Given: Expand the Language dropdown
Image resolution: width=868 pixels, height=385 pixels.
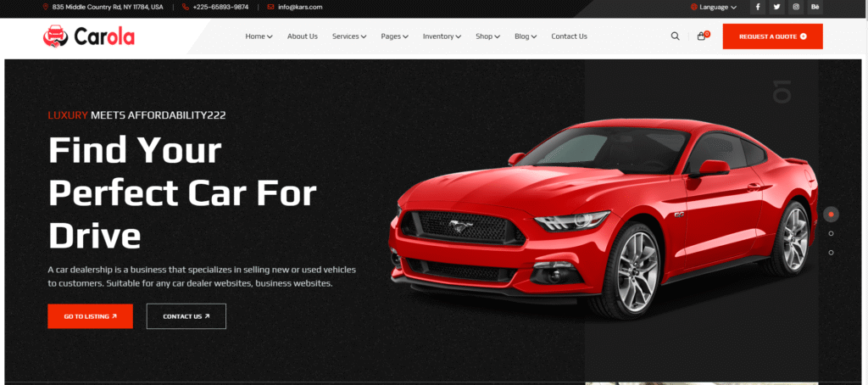Looking at the screenshot, I should tap(713, 7).
